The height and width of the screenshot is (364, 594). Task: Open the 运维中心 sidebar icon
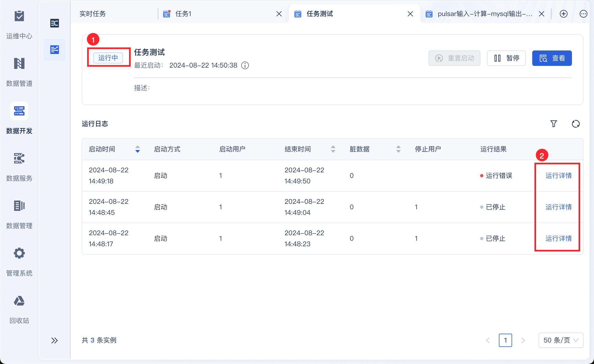pos(19,17)
